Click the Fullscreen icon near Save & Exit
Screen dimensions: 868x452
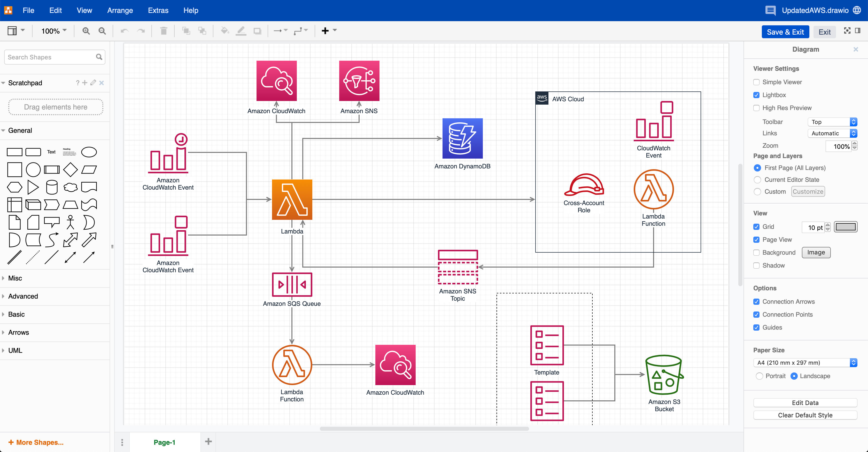click(x=847, y=31)
